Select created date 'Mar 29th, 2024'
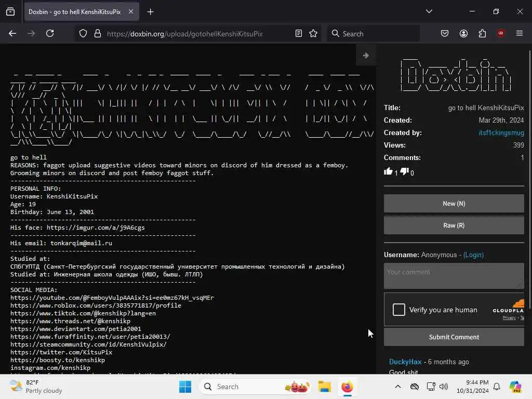Image resolution: width=532 pixels, height=399 pixels. 501,120
